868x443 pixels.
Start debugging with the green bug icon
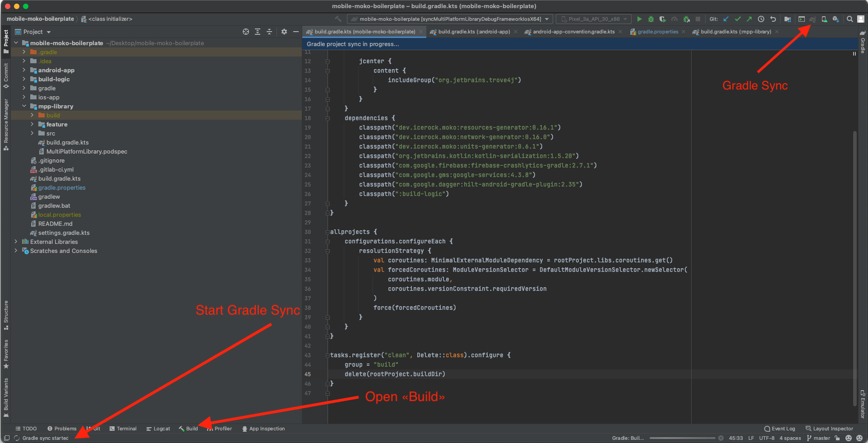pos(651,19)
